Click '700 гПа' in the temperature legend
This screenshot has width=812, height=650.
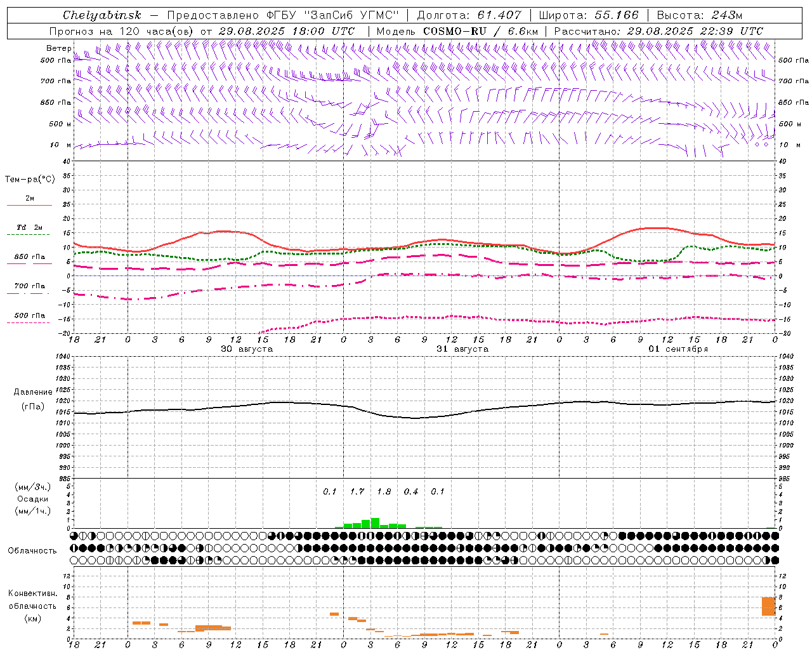tap(30, 286)
